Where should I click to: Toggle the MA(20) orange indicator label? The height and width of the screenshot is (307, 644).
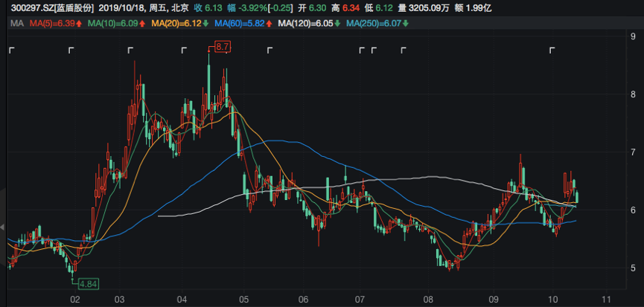coord(176,25)
